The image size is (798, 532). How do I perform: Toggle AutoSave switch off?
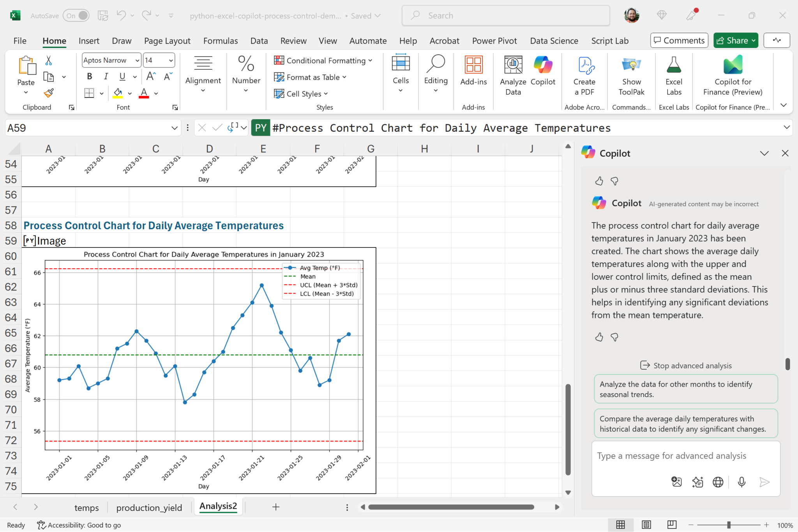click(76, 16)
